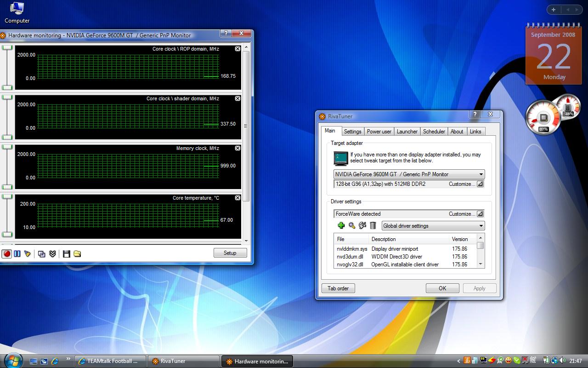
Task: Pause the hardware monitoring graphs
Action: (17, 253)
